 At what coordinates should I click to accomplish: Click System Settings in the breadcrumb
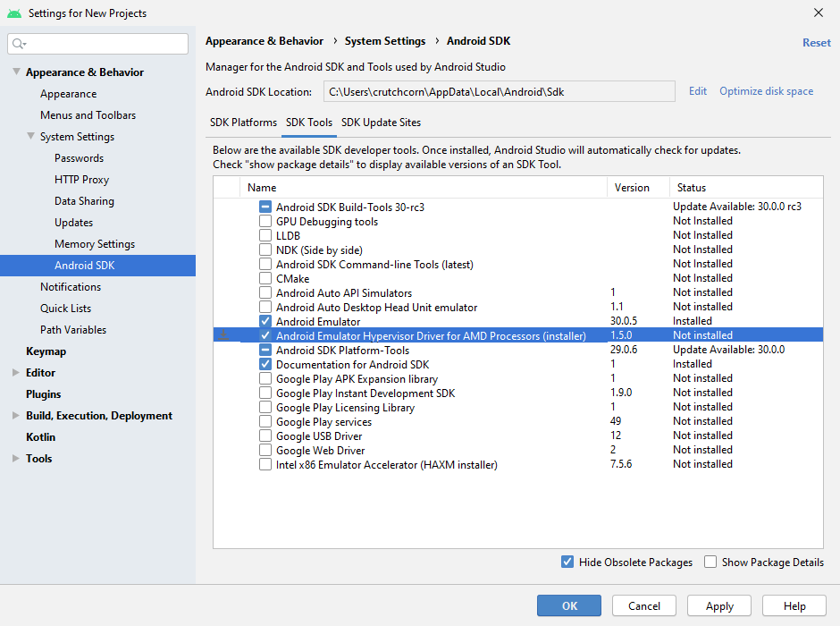tap(384, 41)
